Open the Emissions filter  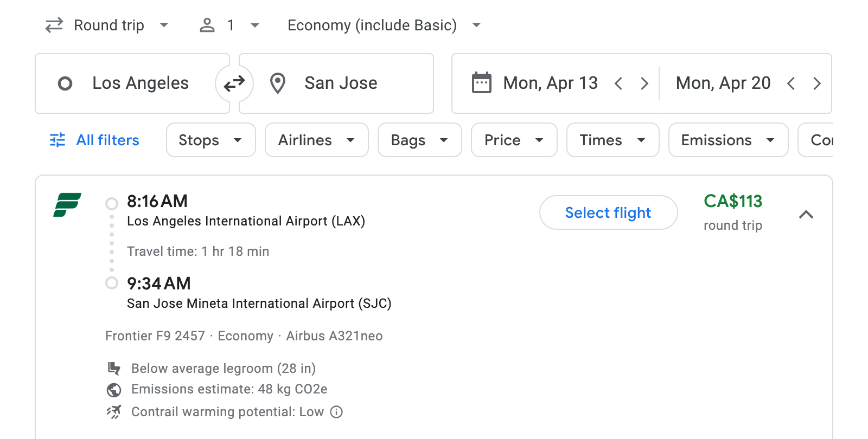click(x=727, y=140)
